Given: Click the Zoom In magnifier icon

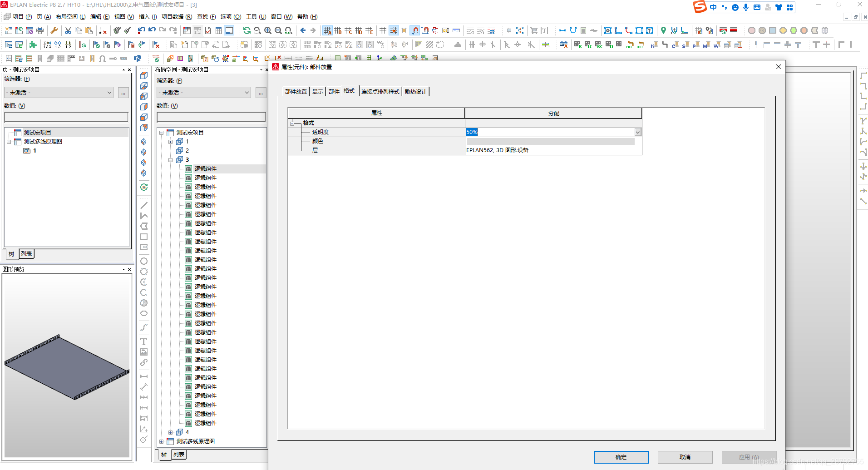Looking at the screenshot, I should [268, 30].
